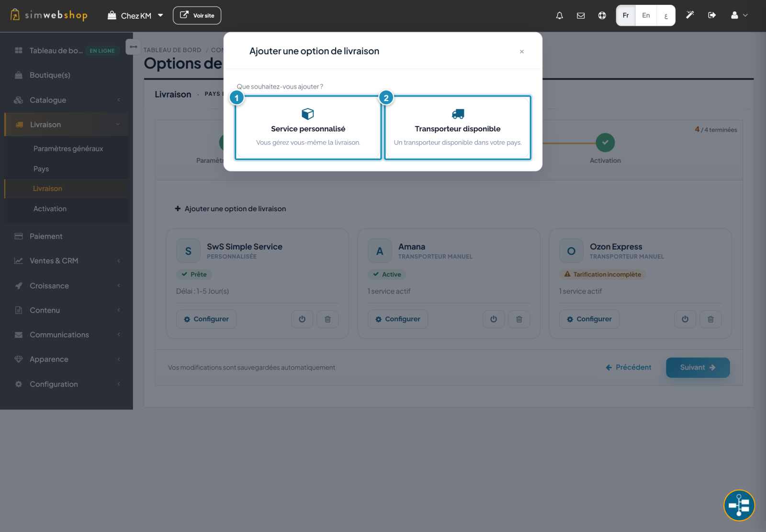This screenshot has width=766, height=532.
Task: Expand the Contenu sidebar menu
Action: point(67,310)
